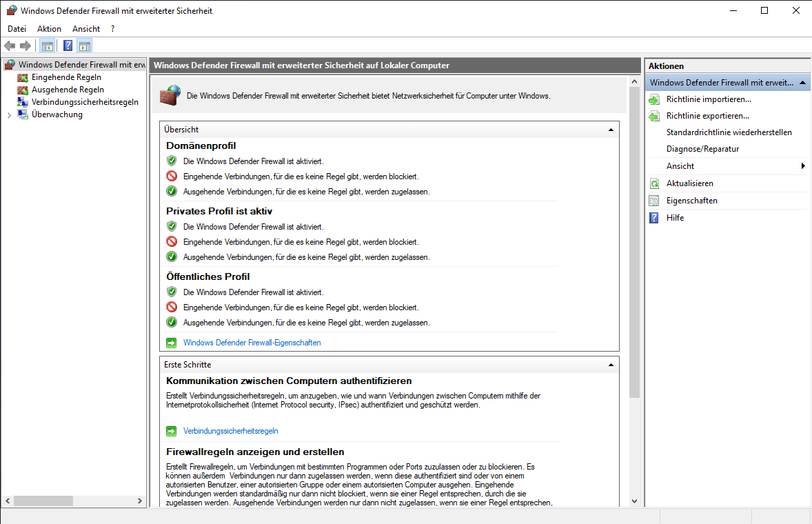This screenshot has height=524, width=812.
Task: Collapse the Erste Schritte section
Action: [610, 365]
